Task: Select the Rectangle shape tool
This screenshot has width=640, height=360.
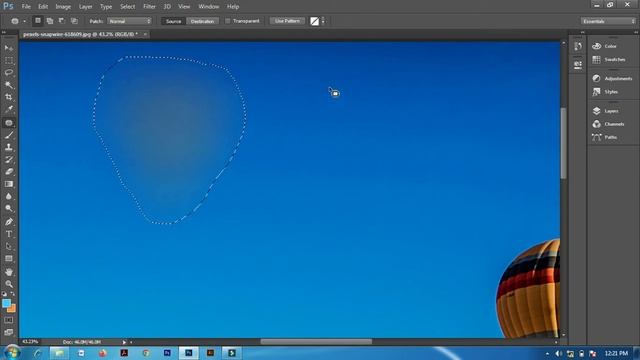Action: tap(9, 259)
